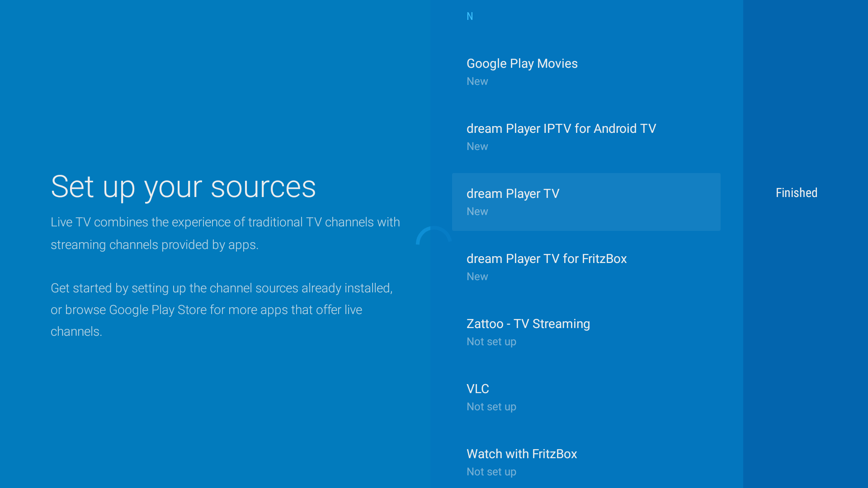
Task: Set up Zattoo - TV Streaming source
Action: coord(586,332)
